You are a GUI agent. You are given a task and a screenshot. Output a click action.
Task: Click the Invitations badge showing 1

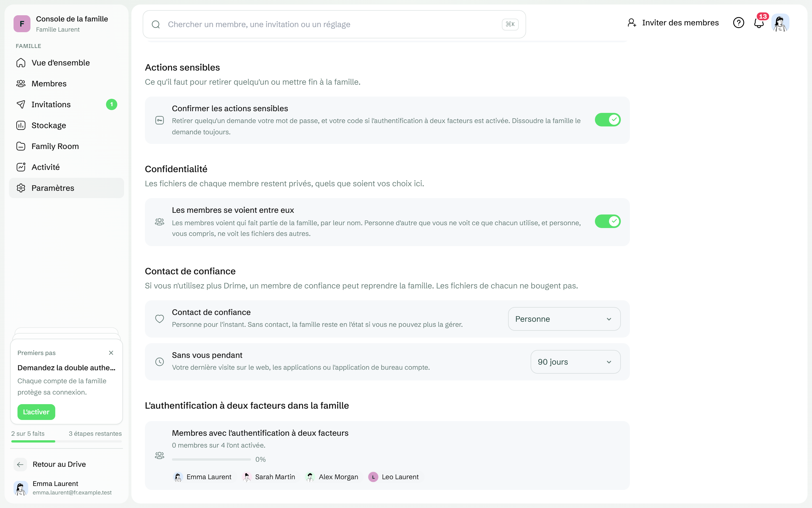click(112, 104)
